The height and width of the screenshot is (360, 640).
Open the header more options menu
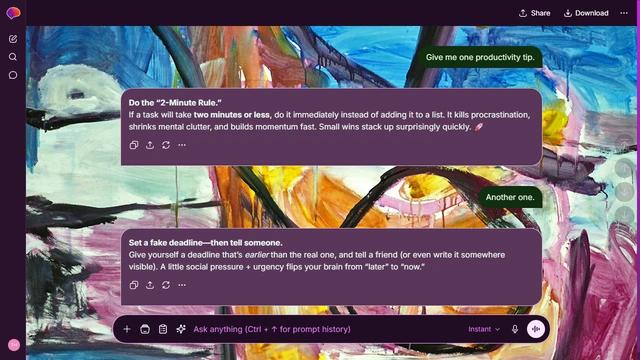click(624, 13)
